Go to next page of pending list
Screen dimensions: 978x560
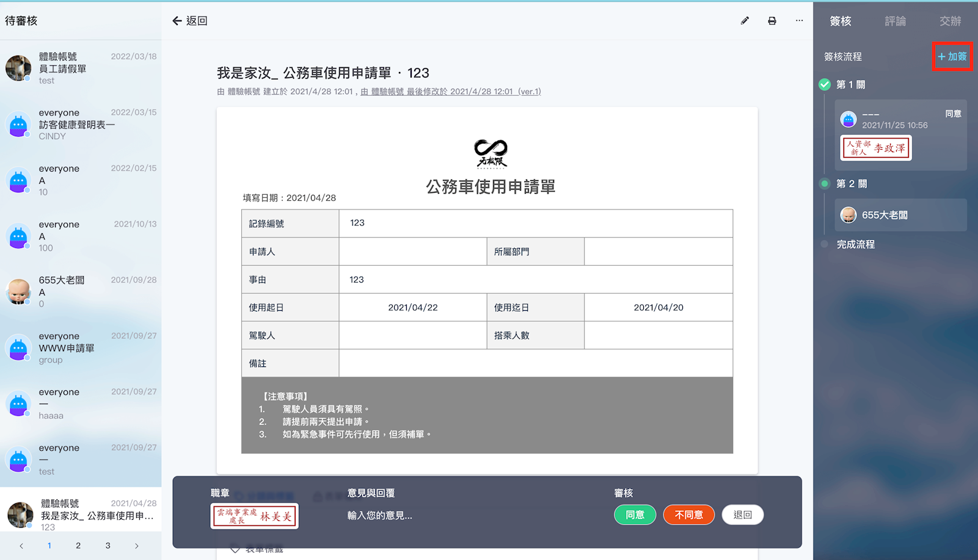click(x=136, y=546)
